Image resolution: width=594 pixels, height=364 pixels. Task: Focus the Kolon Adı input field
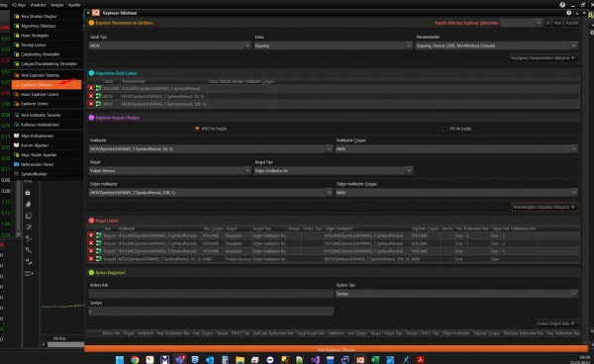(x=211, y=294)
